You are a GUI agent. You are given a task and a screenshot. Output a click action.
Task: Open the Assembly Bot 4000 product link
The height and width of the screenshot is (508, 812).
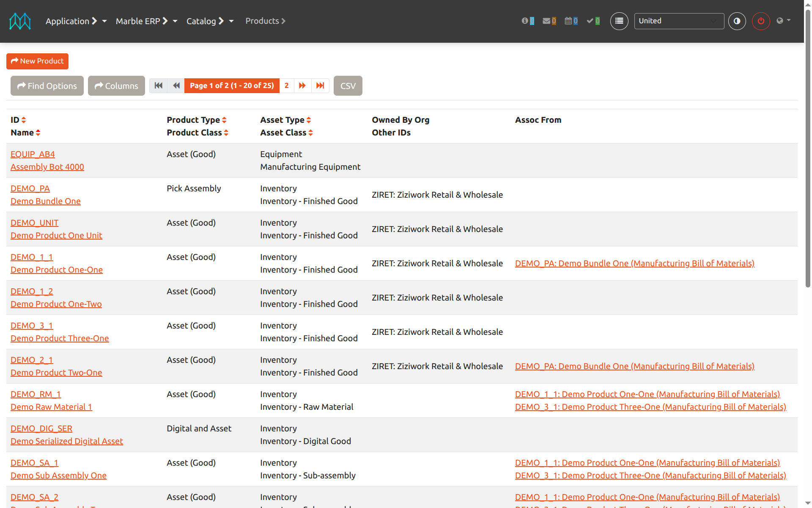tap(47, 167)
